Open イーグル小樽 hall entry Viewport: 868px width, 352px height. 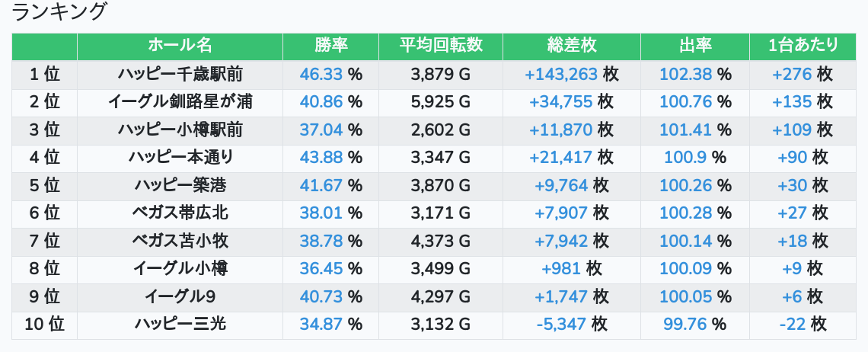[x=180, y=269]
